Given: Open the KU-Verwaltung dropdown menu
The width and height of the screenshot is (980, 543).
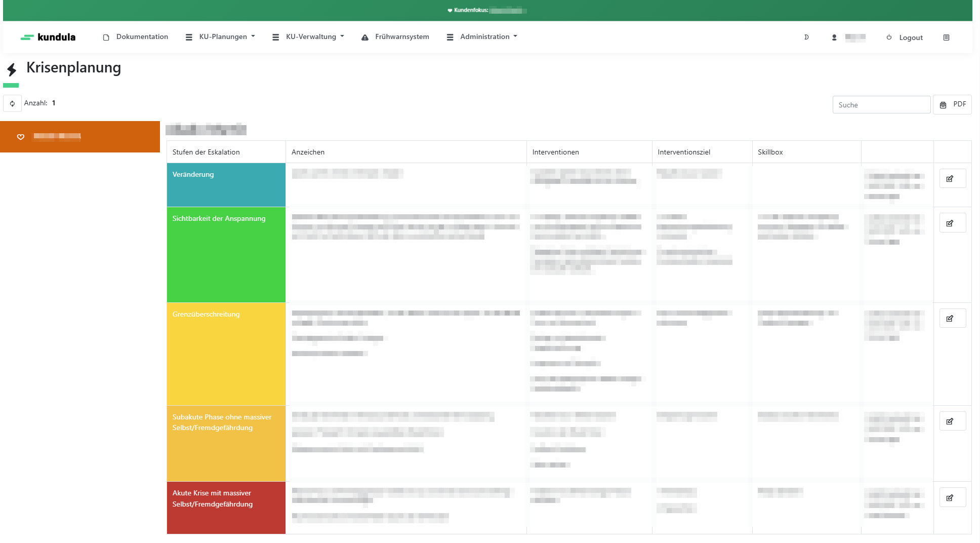Looking at the screenshot, I should (x=308, y=37).
